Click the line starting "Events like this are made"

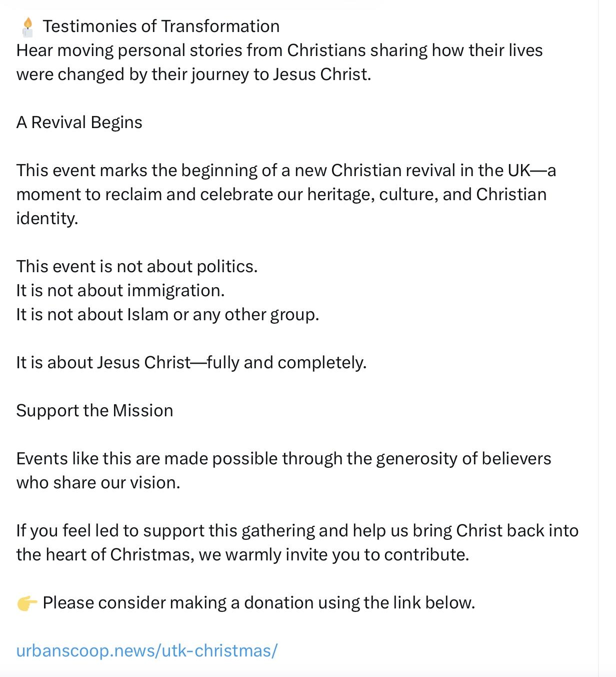[x=283, y=458]
